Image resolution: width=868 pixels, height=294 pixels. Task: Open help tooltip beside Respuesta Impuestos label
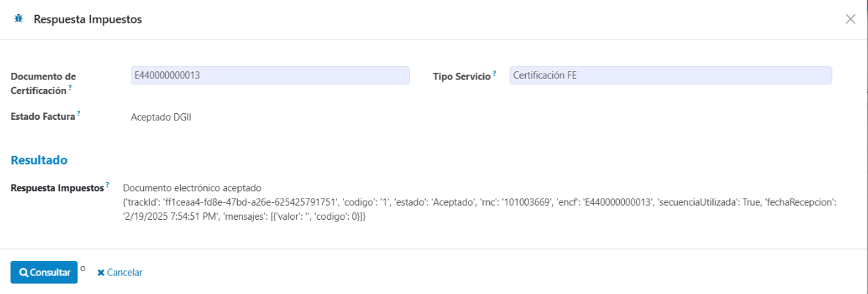(107, 184)
